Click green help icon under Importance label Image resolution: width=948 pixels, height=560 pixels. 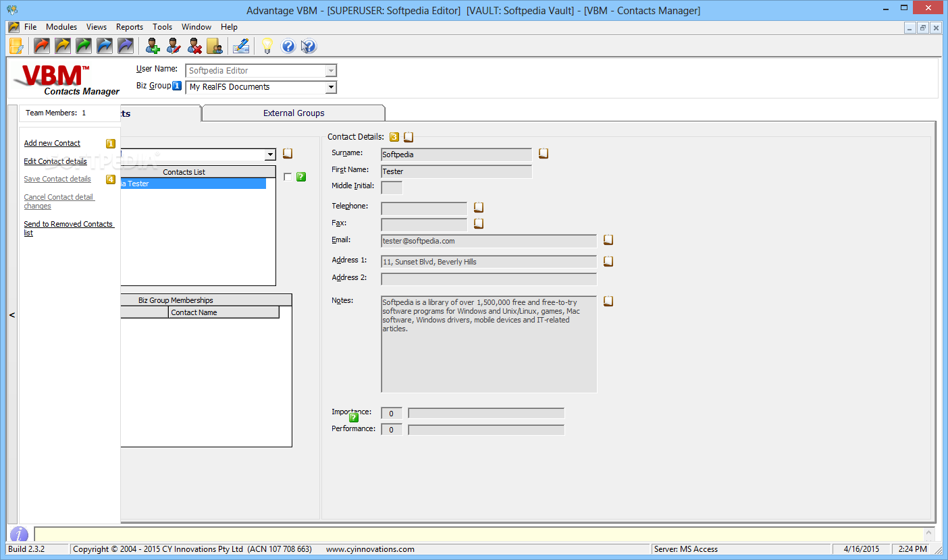(x=354, y=418)
